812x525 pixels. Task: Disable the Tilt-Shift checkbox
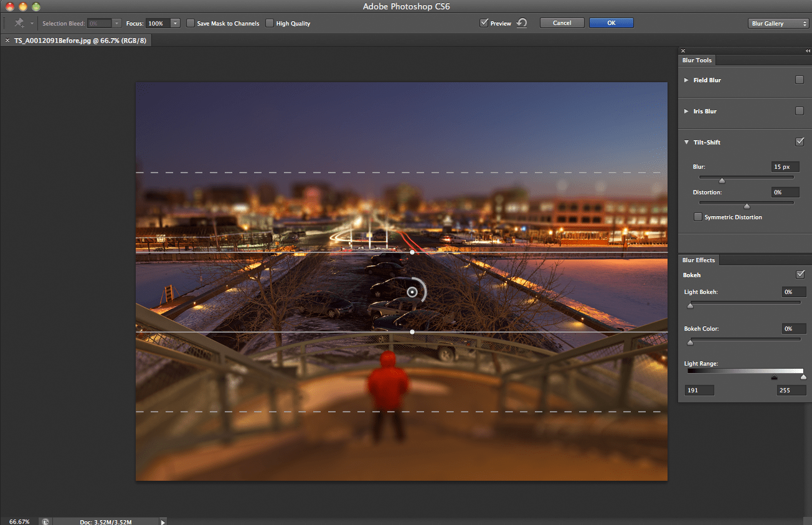pyautogui.click(x=800, y=142)
